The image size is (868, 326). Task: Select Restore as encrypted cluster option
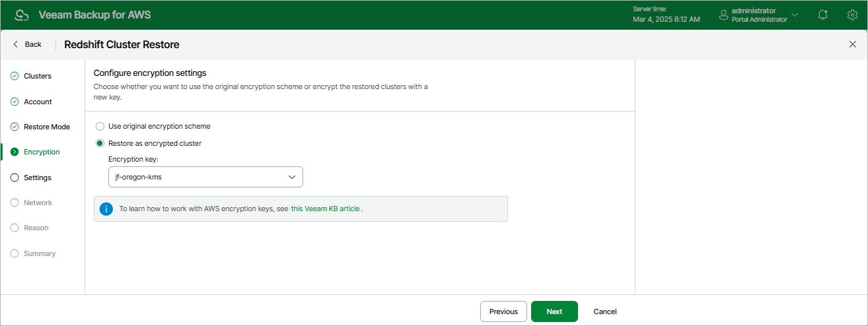pos(100,143)
